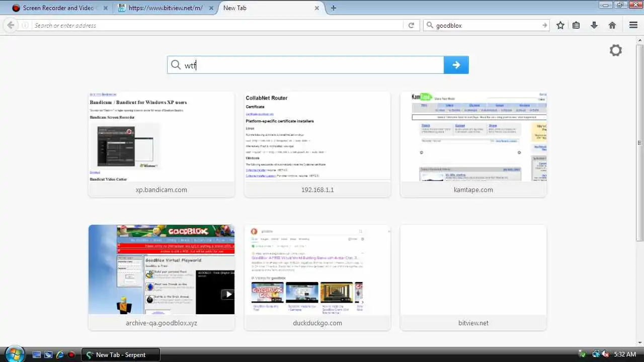Click Switch between windows quick launch icon
This screenshot has height=362, width=644.
click(x=48, y=354)
